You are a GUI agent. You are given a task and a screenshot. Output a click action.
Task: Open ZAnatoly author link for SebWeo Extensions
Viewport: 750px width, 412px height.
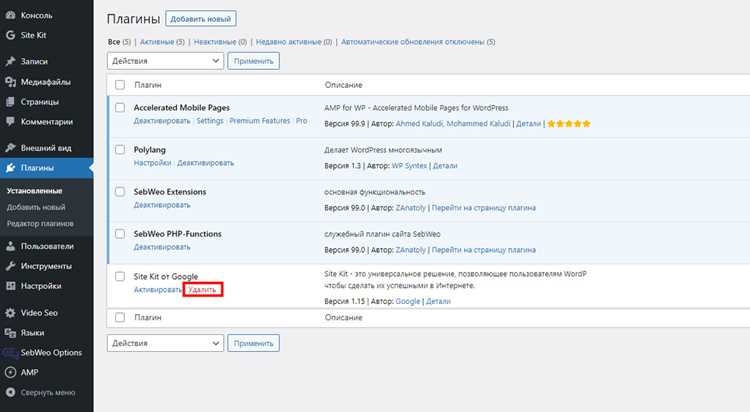pos(410,208)
